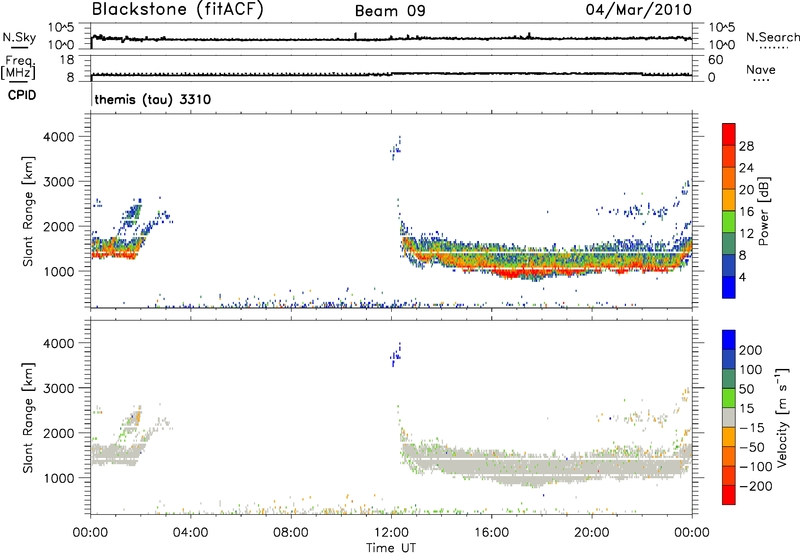
Task: Click the -200 label on Velocity colorbar
Action: (756, 486)
